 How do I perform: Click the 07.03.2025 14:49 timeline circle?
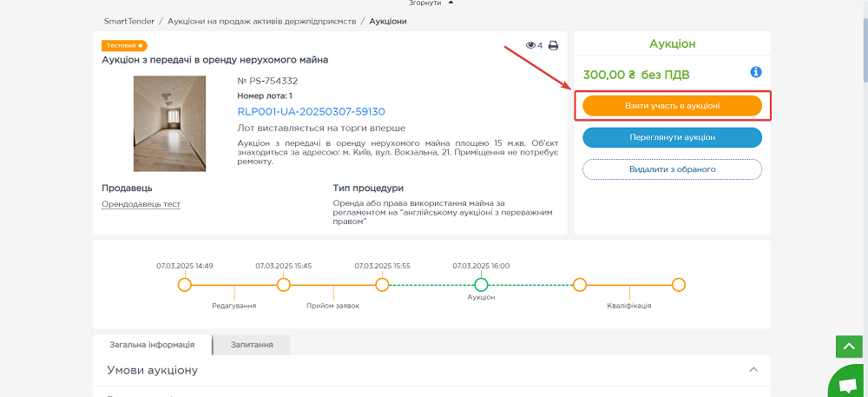click(x=184, y=284)
